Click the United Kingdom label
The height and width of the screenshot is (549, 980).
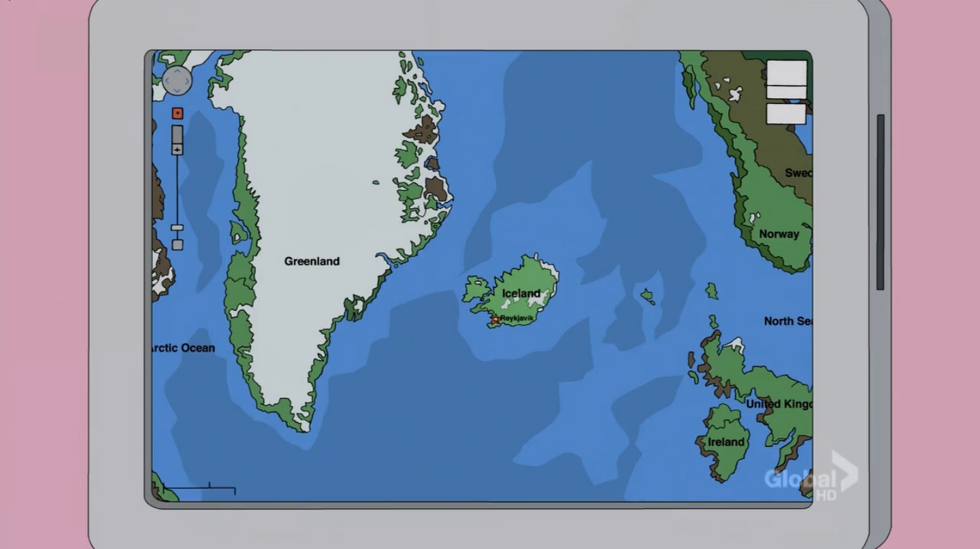(779, 404)
